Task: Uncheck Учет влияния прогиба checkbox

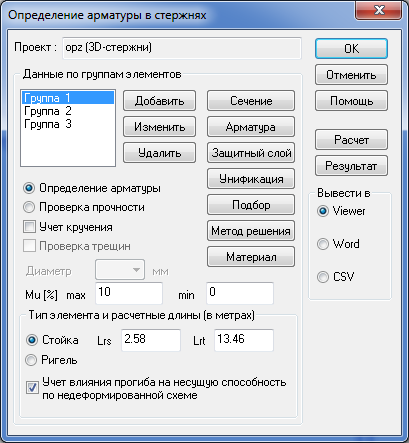Action: pos(32,388)
